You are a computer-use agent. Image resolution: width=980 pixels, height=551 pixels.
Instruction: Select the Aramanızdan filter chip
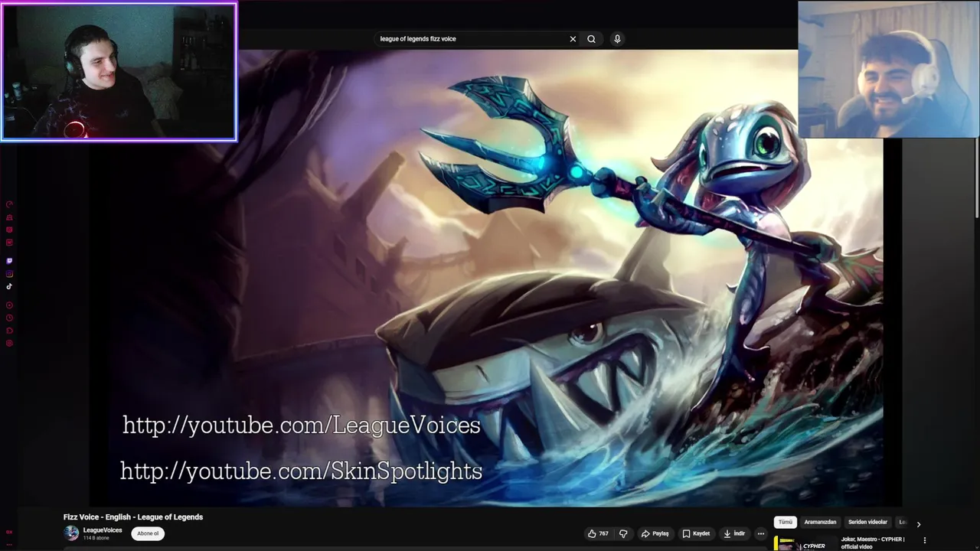[820, 522]
